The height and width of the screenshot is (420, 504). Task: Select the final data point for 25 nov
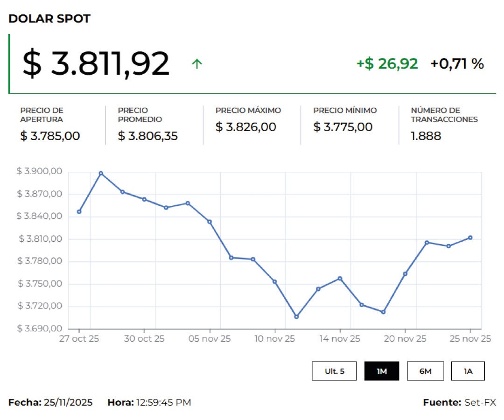pos(470,238)
